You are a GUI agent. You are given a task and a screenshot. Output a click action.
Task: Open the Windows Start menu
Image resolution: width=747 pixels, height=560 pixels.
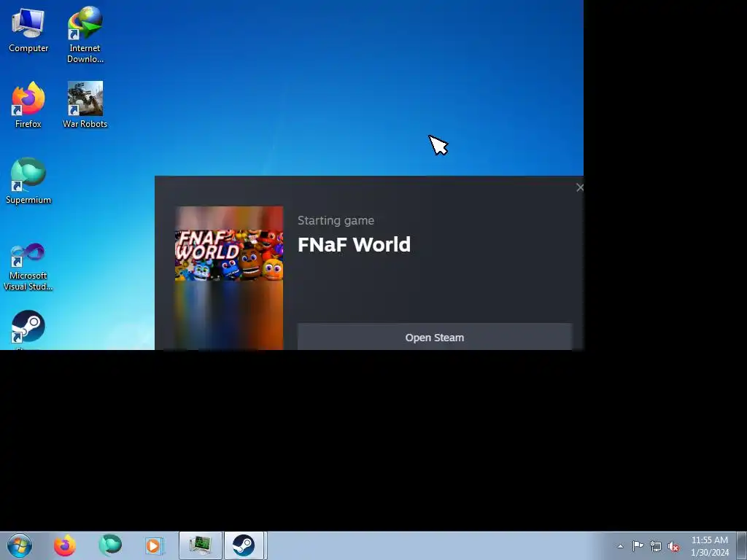click(x=20, y=545)
